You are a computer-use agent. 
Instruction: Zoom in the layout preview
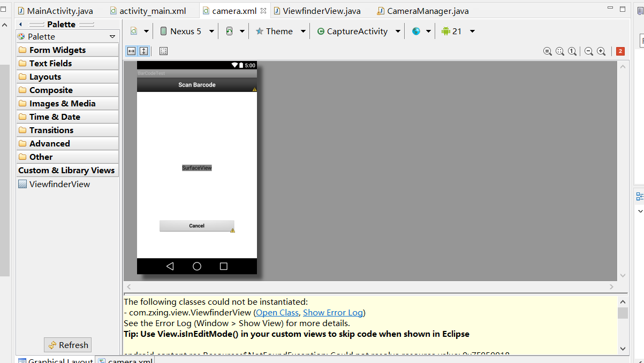[601, 51]
